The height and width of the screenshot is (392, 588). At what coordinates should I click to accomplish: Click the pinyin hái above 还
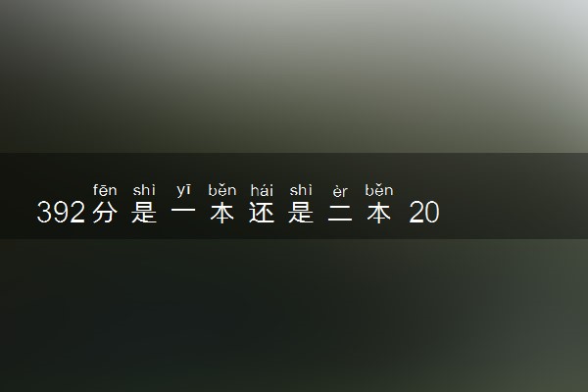click(262, 190)
